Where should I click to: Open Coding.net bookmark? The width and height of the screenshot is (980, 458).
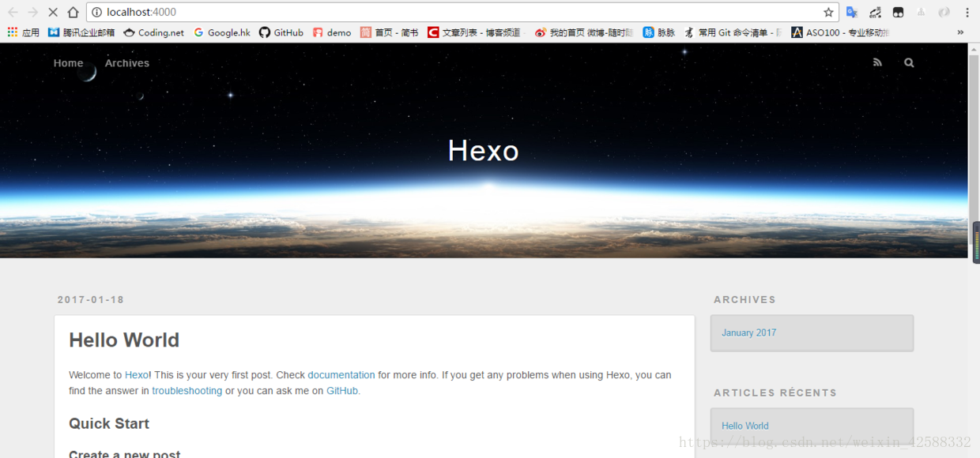(x=154, y=32)
